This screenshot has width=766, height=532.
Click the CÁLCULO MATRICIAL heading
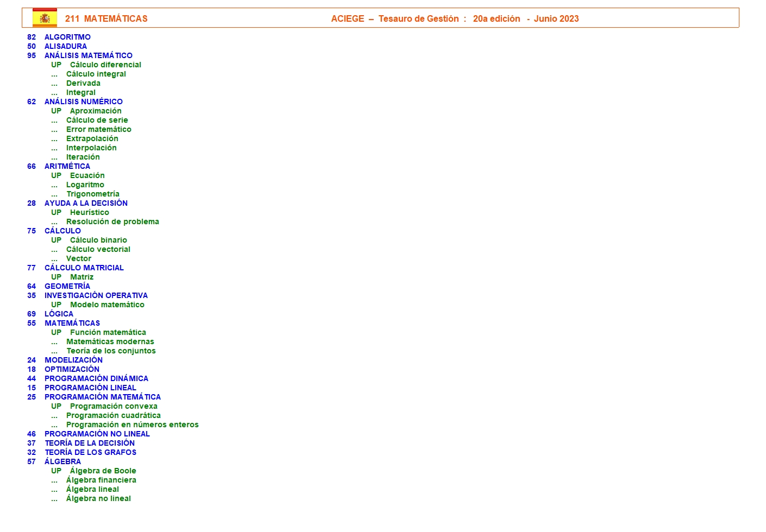tap(84, 268)
